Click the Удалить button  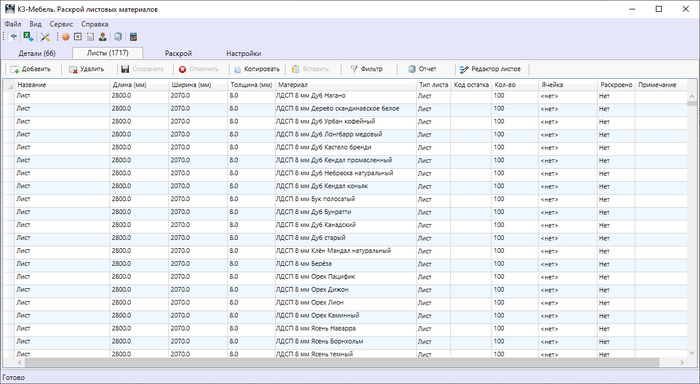[x=87, y=69]
